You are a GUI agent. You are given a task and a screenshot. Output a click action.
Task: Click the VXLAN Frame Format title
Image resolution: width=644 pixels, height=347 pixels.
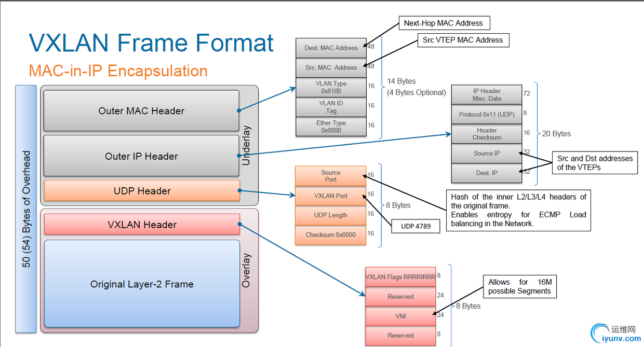[x=151, y=43]
